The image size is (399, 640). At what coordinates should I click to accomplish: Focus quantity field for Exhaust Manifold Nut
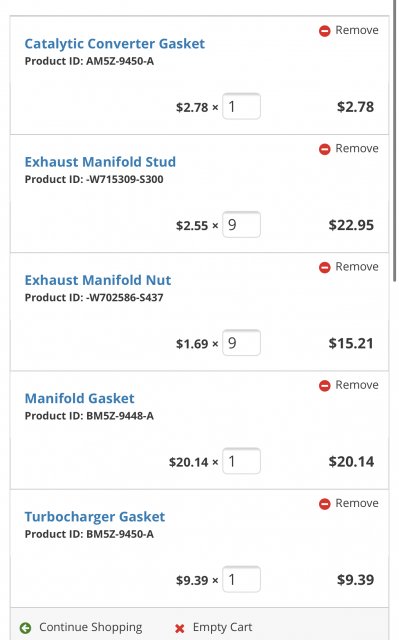(242, 343)
